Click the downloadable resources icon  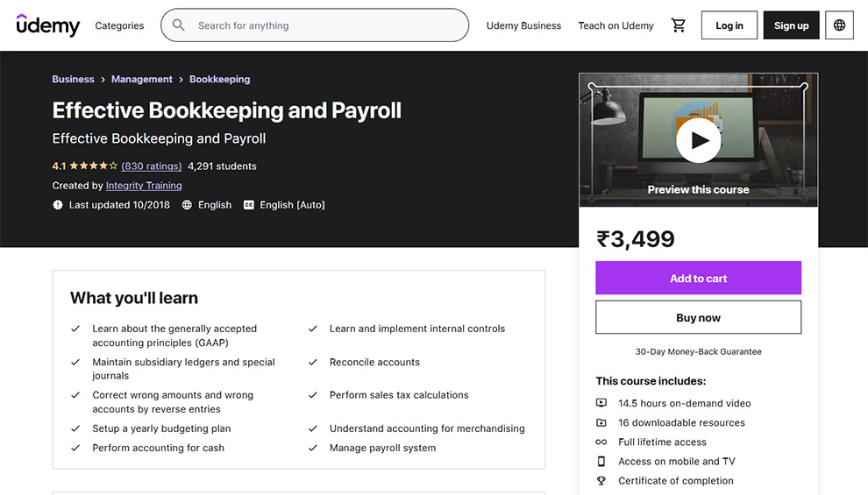(601, 422)
